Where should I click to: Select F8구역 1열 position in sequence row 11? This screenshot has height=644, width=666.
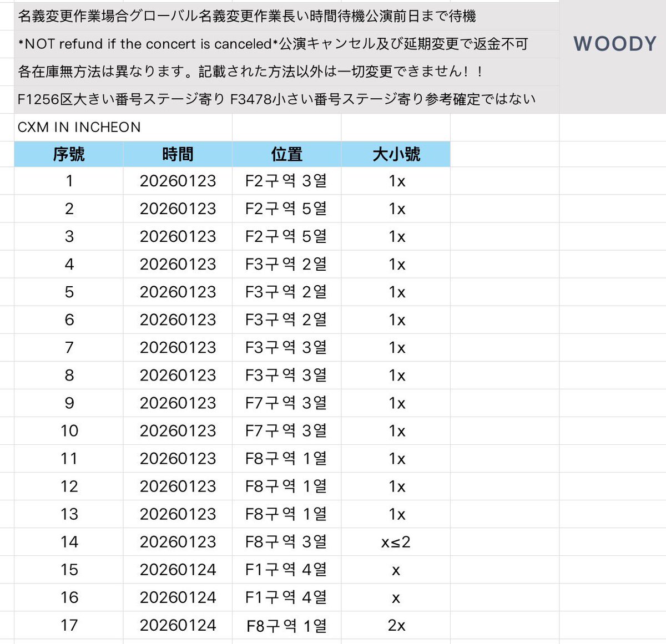pos(286,458)
